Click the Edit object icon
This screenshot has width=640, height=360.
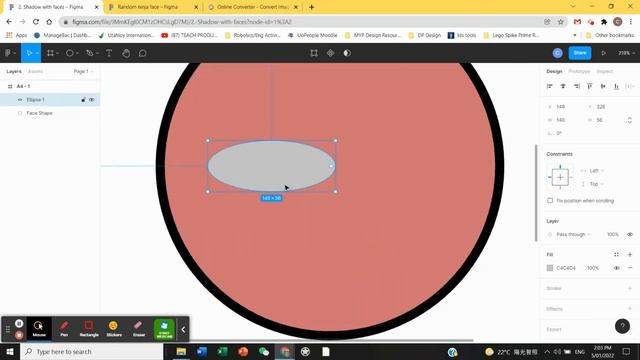314,53
